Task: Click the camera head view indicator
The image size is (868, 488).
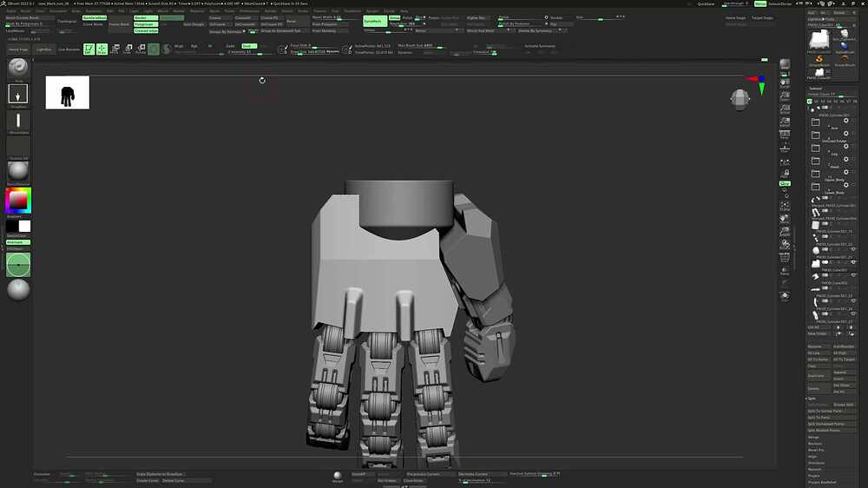Action: click(x=740, y=100)
